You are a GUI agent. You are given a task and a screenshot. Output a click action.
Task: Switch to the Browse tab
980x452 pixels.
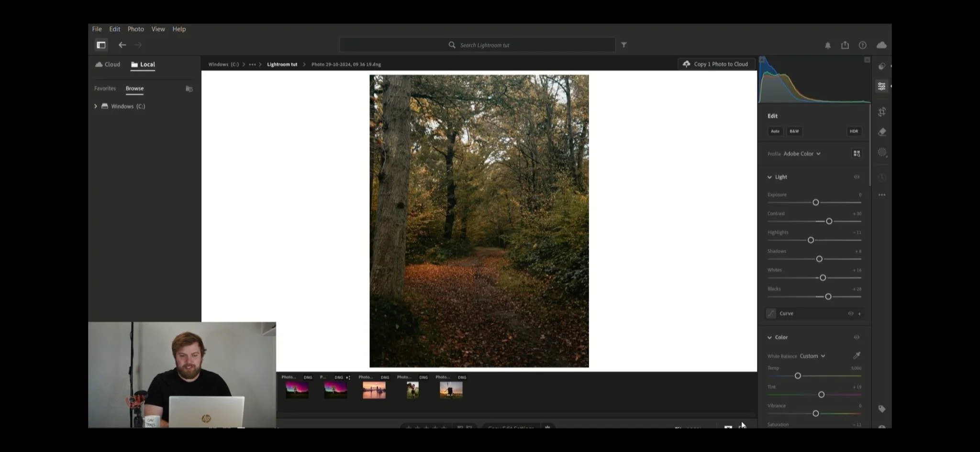click(134, 88)
